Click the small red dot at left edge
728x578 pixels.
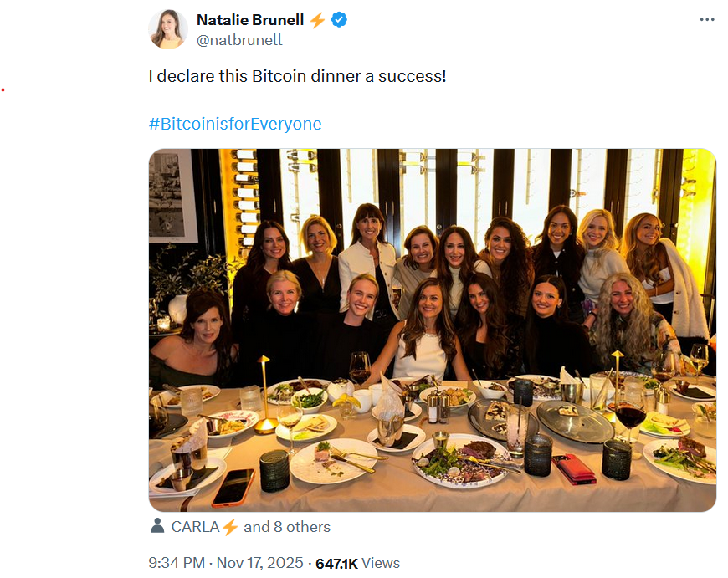pyautogui.click(x=3, y=90)
